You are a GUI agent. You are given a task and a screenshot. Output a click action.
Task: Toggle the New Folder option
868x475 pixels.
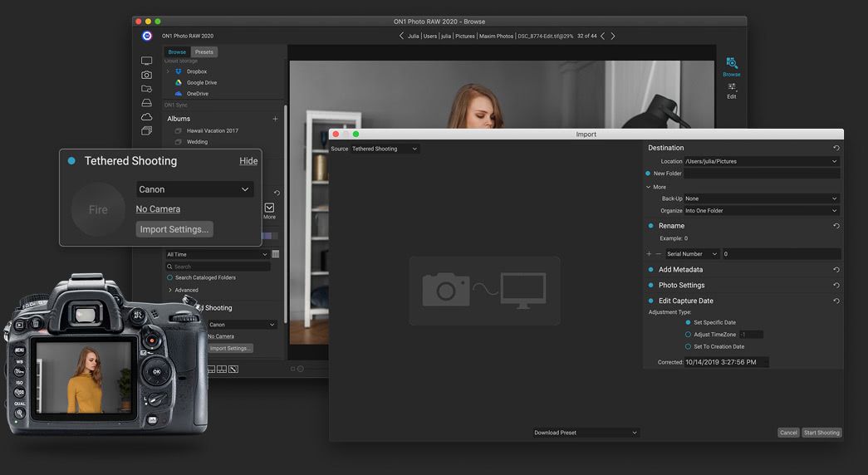point(648,174)
